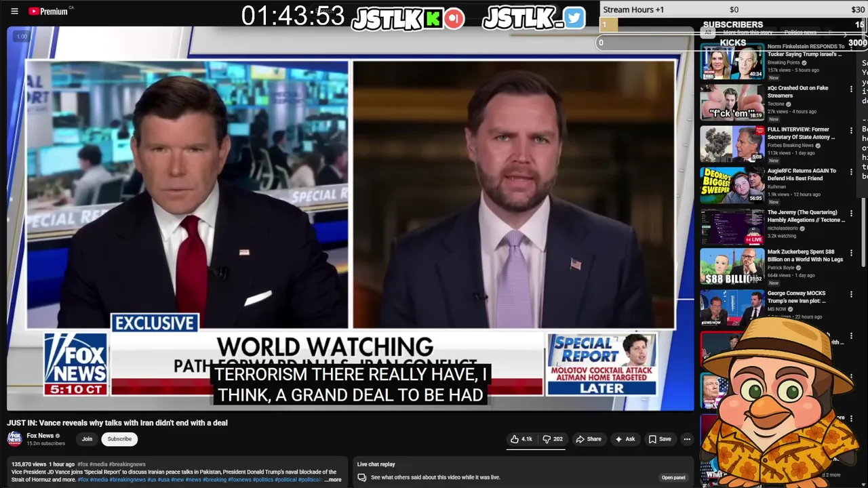Save the video to a playlist

[x=660, y=439]
